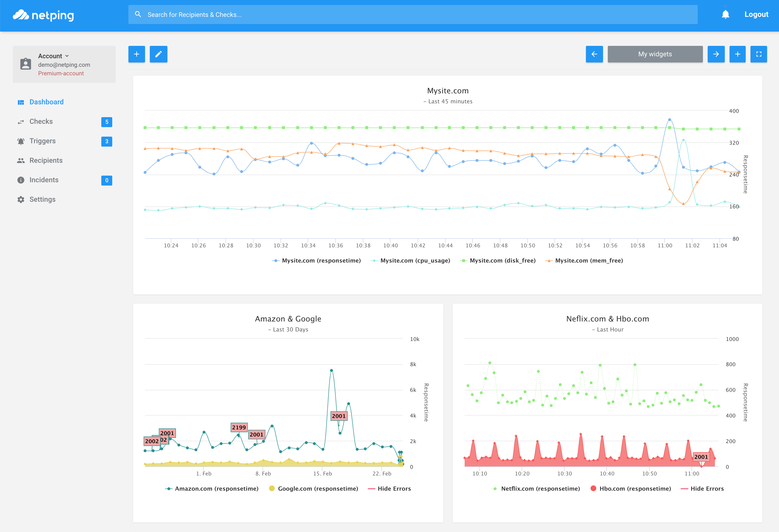Click the Last 30 Days subtitle
Image resolution: width=779 pixels, height=532 pixels.
288,329
